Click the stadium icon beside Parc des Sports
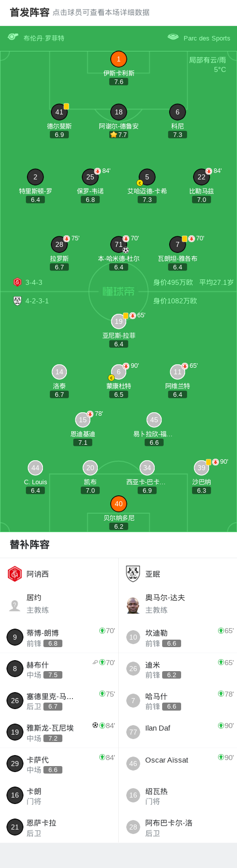Screen dimensions: 237x868 [173, 37]
